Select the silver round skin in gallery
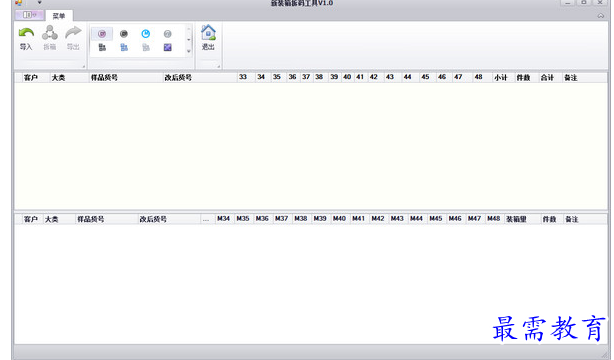This screenshot has width=614, height=360. pyautogui.click(x=168, y=34)
